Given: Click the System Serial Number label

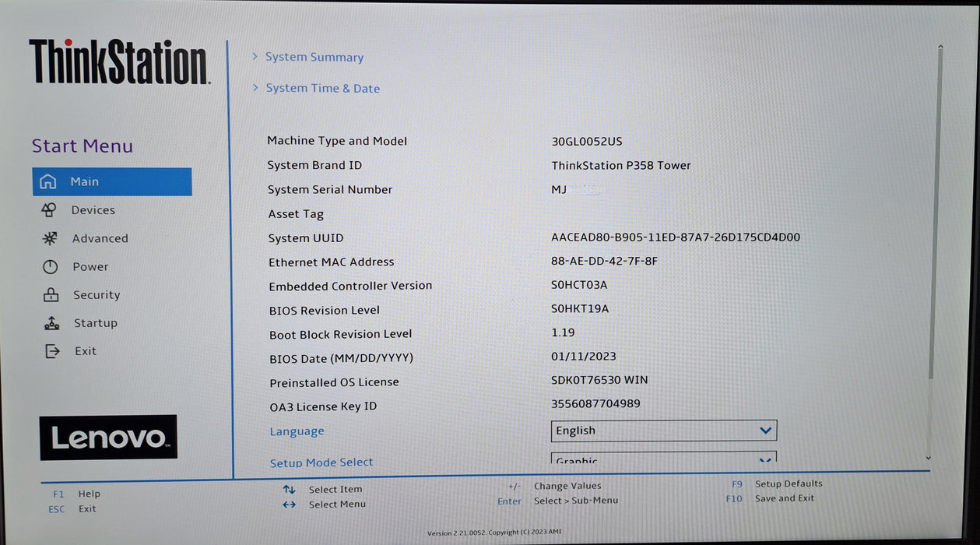Looking at the screenshot, I should (330, 189).
